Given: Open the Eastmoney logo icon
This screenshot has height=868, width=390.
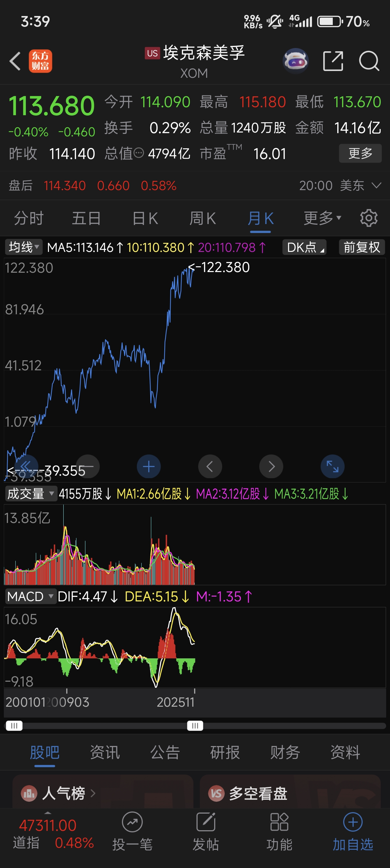Looking at the screenshot, I should (x=40, y=61).
